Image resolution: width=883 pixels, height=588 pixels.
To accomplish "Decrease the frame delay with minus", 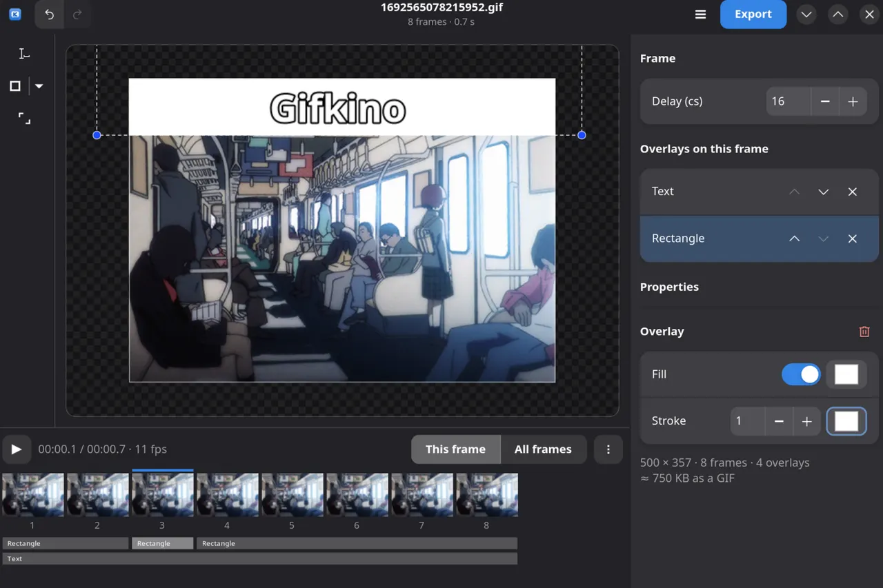I will 825,101.
